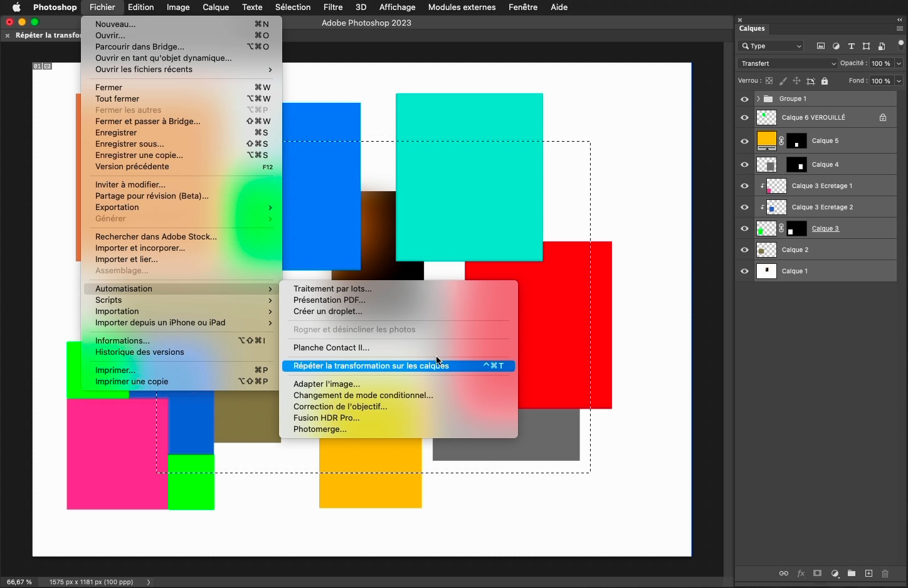Click the Fond 100 % value field
Screen dimensions: 908x588
point(881,81)
